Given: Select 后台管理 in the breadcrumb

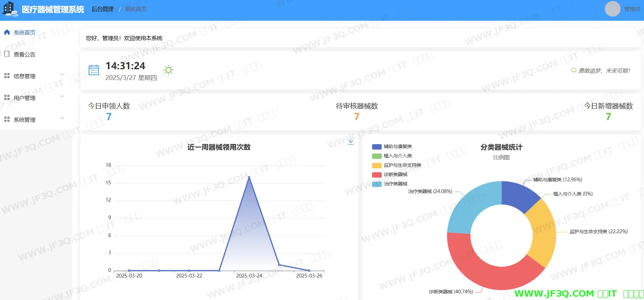Looking at the screenshot, I should (102, 9).
